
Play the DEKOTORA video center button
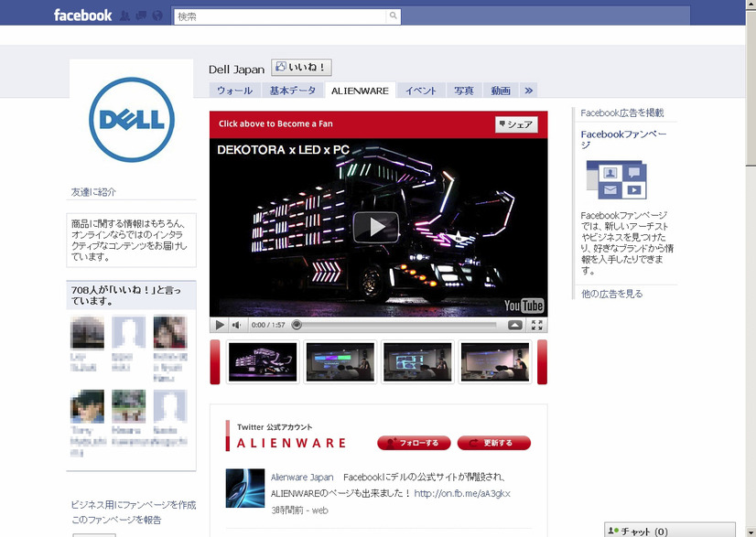coord(376,227)
